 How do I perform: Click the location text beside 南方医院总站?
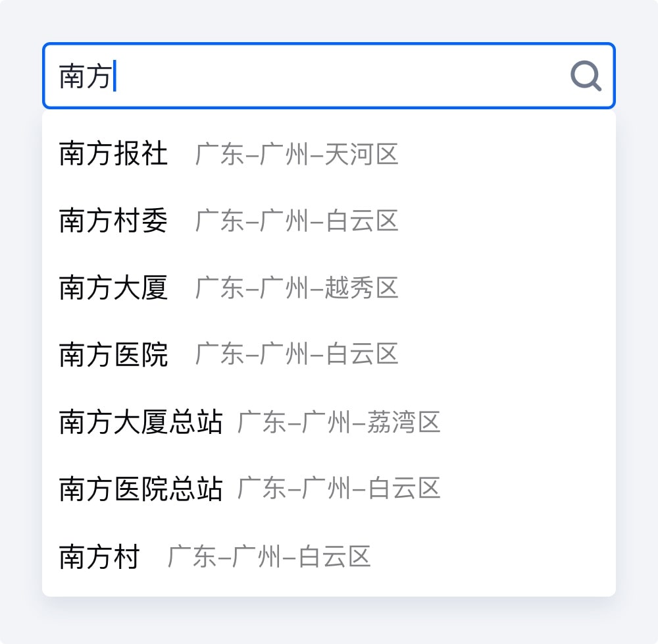pos(338,489)
